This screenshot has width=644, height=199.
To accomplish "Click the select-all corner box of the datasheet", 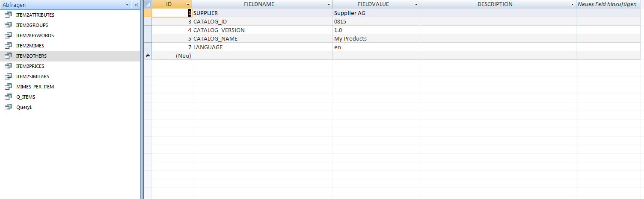I will pos(148,4).
